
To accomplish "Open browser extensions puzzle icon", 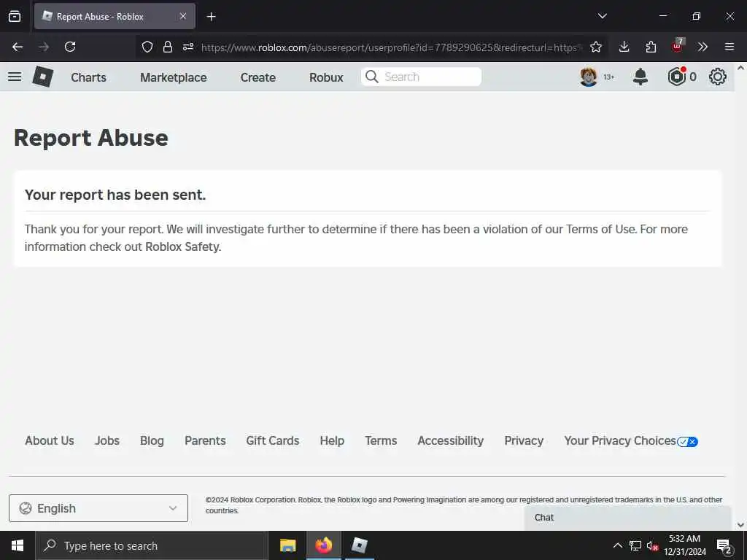I will pos(651,47).
